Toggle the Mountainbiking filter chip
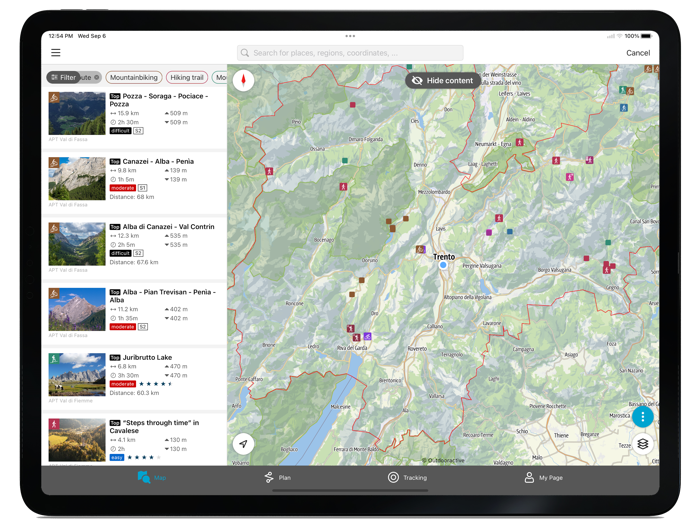Viewport: 700px width, 525px height. click(134, 77)
